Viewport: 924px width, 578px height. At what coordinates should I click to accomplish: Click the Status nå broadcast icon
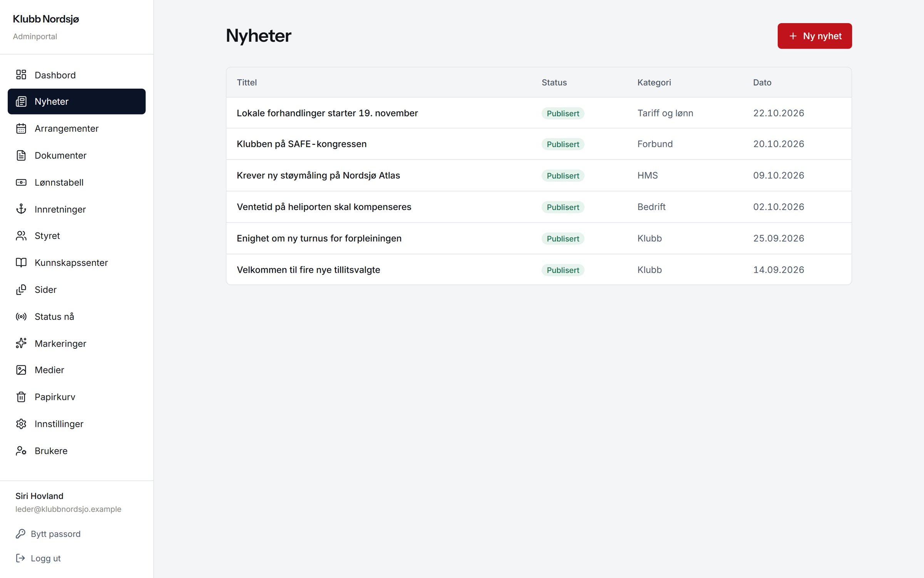pyautogui.click(x=21, y=316)
